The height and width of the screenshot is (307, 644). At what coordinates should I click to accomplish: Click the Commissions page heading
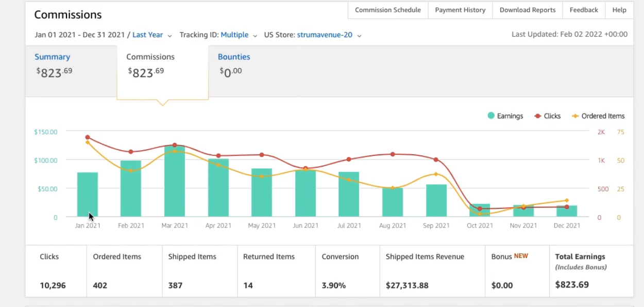(68, 14)
